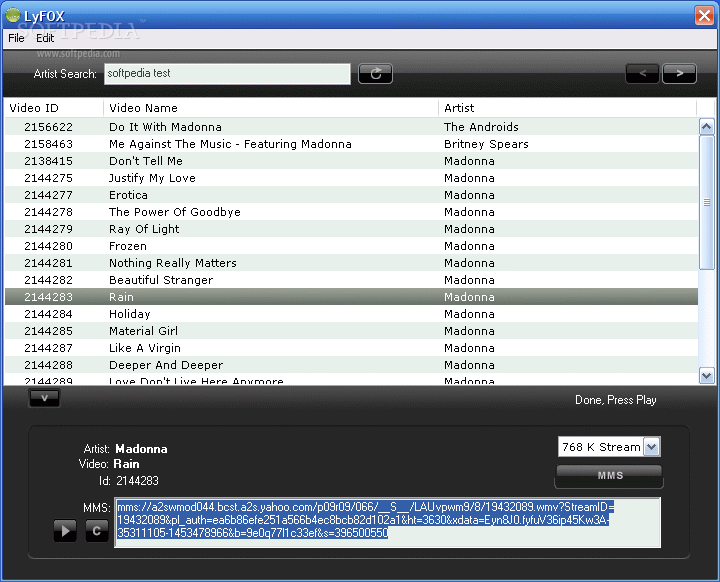Select Justify My Love row
This screenshot has width=720, height=582.
point(351,178)
